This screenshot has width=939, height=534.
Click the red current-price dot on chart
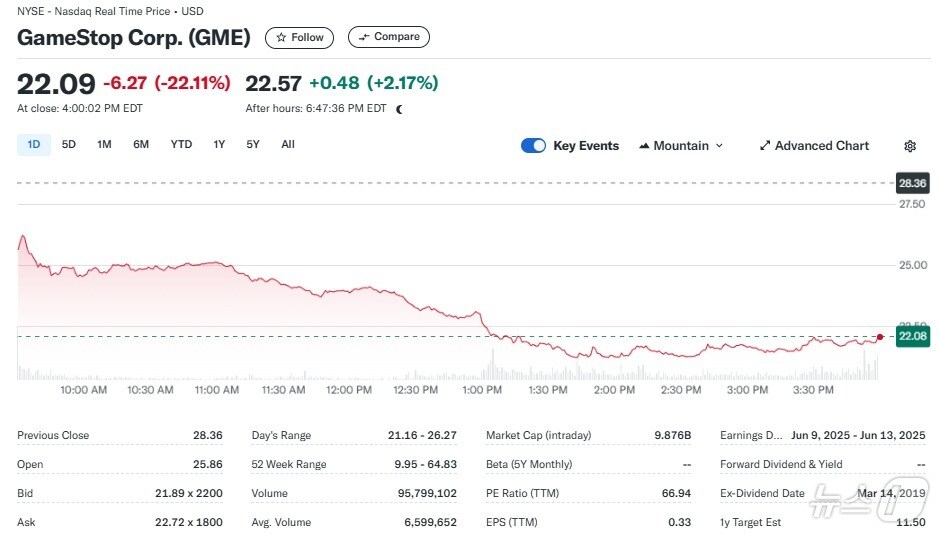click(x=879, y=337)
